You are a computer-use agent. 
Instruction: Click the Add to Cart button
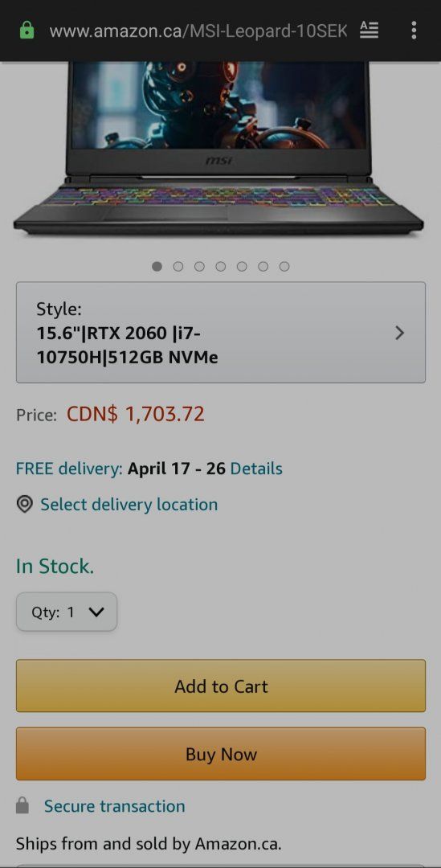221,686
